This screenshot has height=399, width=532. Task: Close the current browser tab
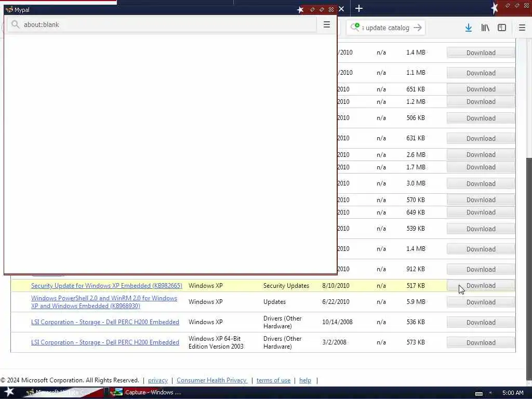click(x=341, y=9)
